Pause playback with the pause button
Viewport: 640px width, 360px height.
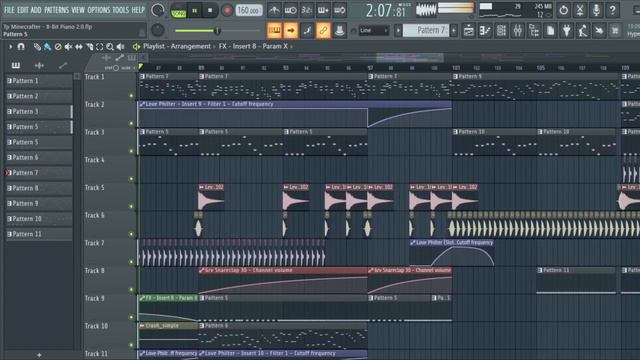(x=195, y=11)
